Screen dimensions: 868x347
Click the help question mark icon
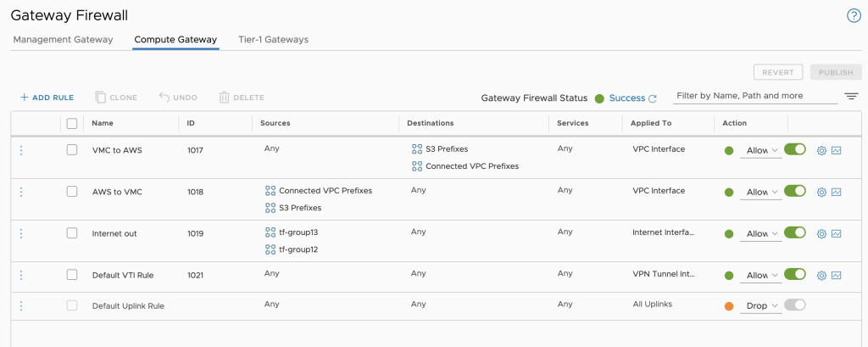(854, 15)
